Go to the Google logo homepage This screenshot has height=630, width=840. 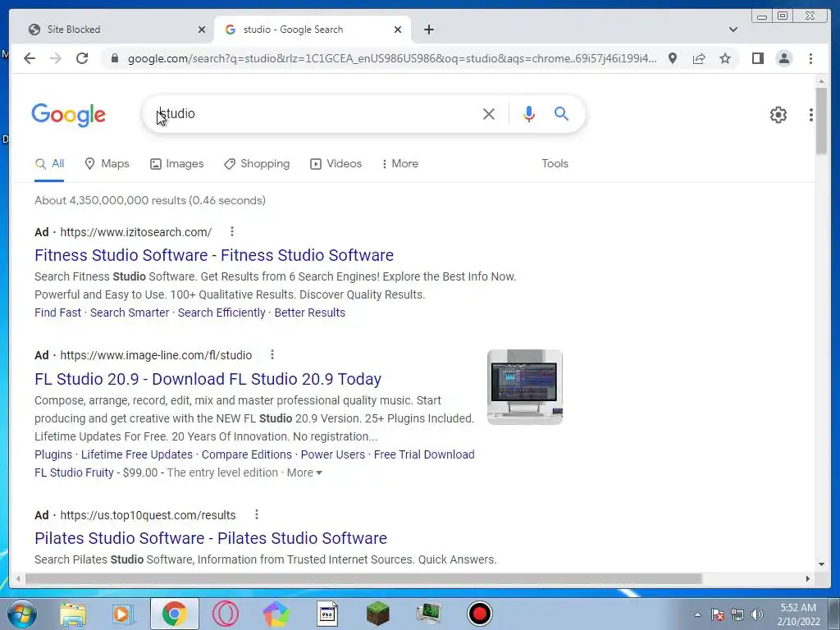(69, 115)
